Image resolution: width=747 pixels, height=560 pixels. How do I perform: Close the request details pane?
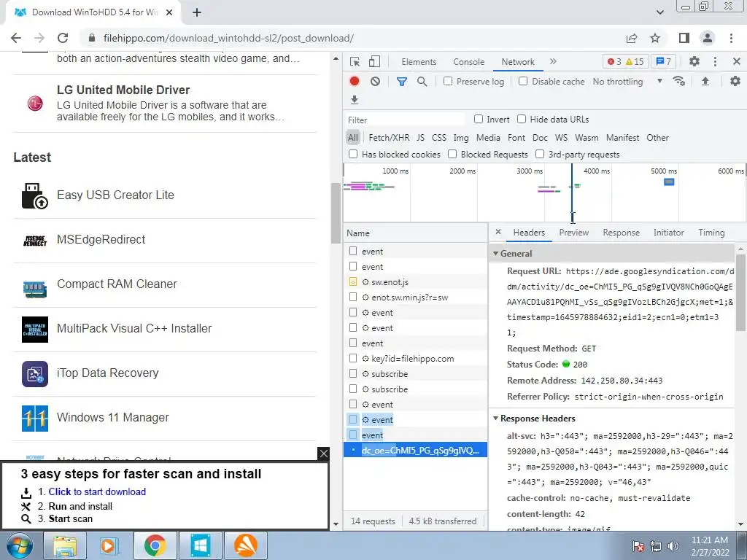click(498, 232)
